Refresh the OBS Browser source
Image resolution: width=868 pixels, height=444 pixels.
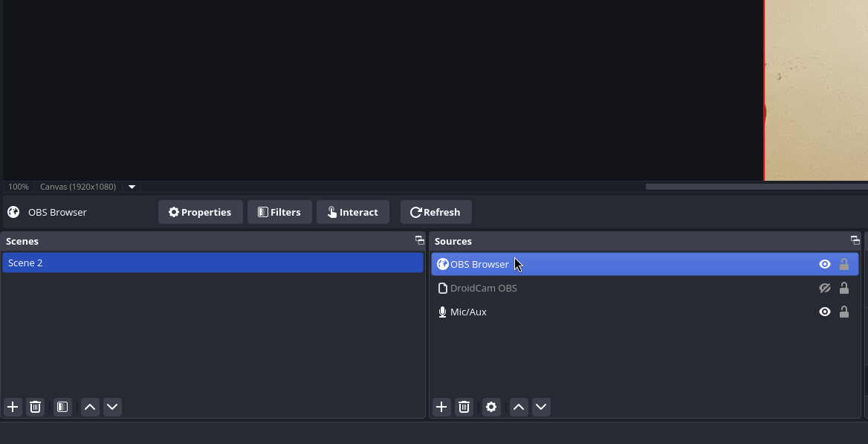tap(435, 212)
